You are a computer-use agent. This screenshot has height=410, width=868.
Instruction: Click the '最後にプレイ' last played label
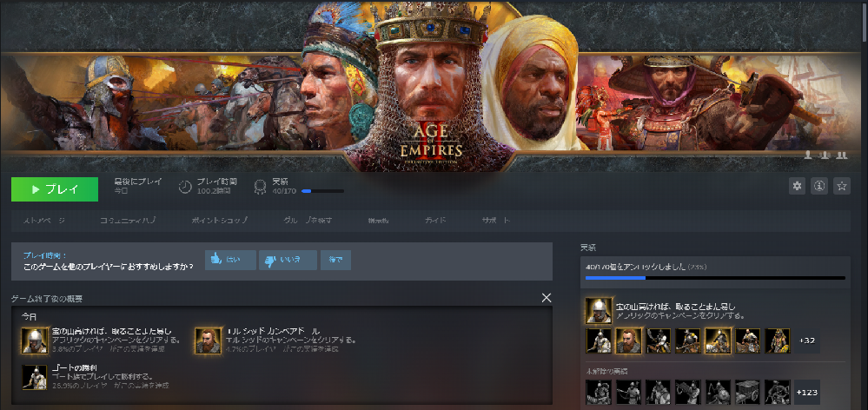[138, 182]
